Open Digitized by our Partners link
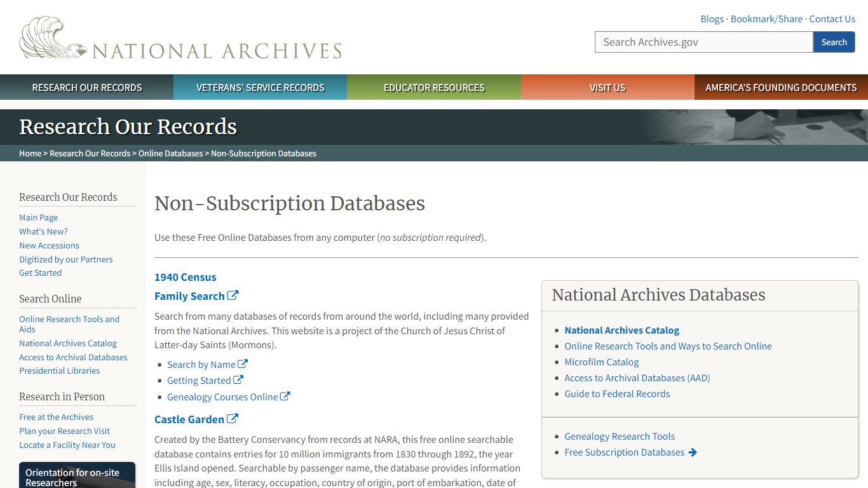868x488 pixels. [65, 259]
